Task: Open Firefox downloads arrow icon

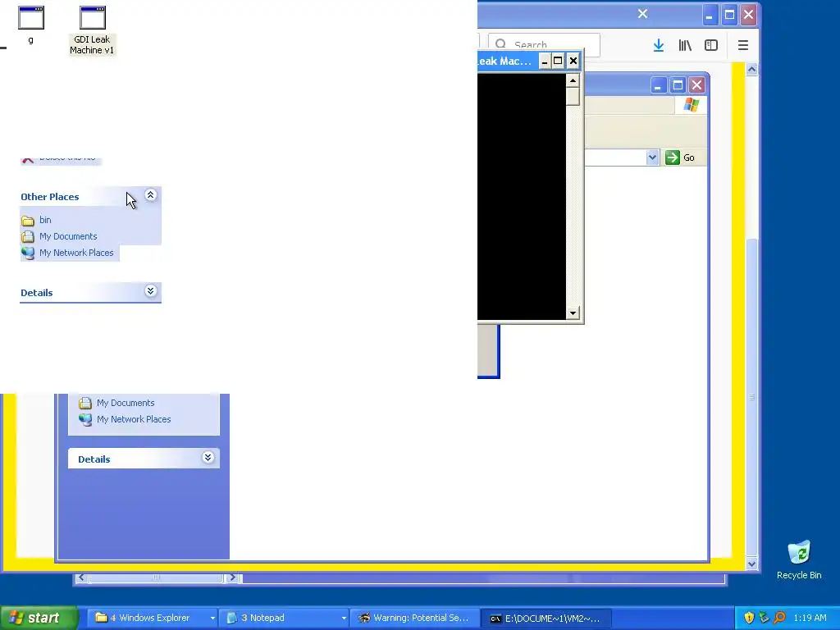Action: click(659, 46)
